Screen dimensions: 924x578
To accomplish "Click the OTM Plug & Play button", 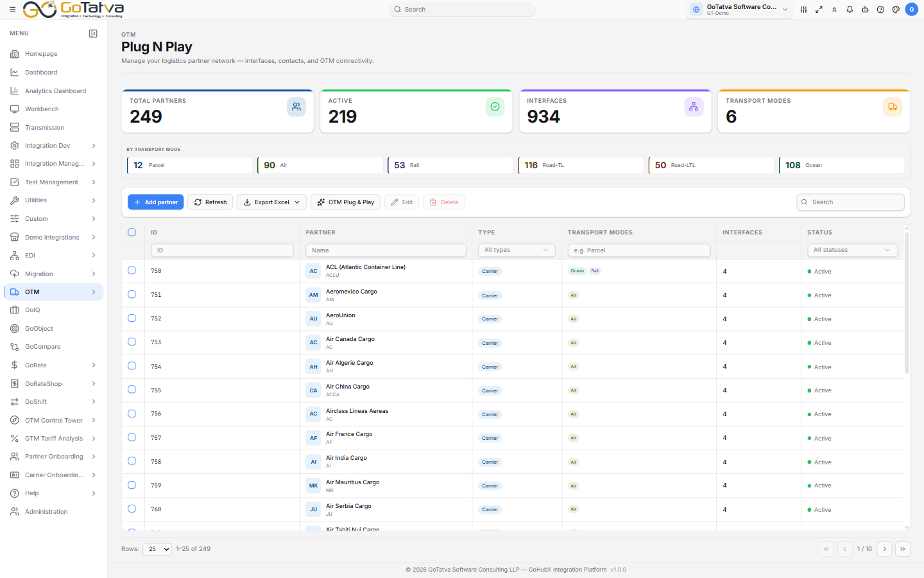I will click(x=345, y=202).
